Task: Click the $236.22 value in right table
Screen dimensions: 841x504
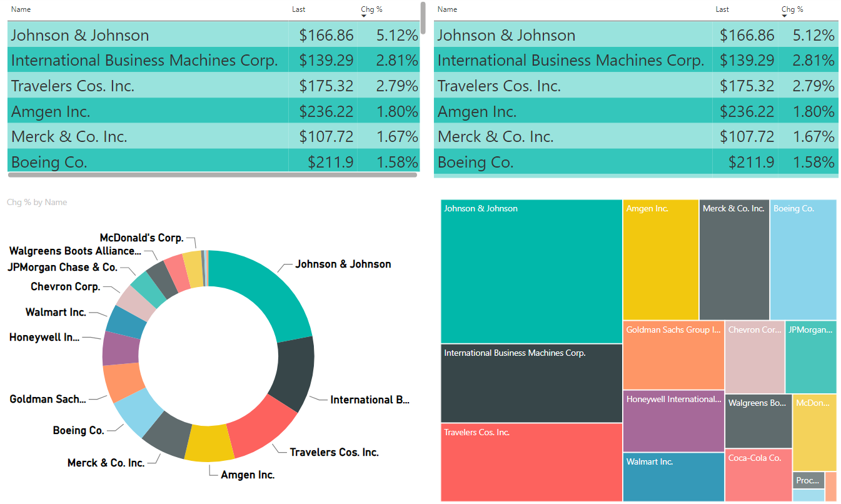Action: [x=747, y=111]
